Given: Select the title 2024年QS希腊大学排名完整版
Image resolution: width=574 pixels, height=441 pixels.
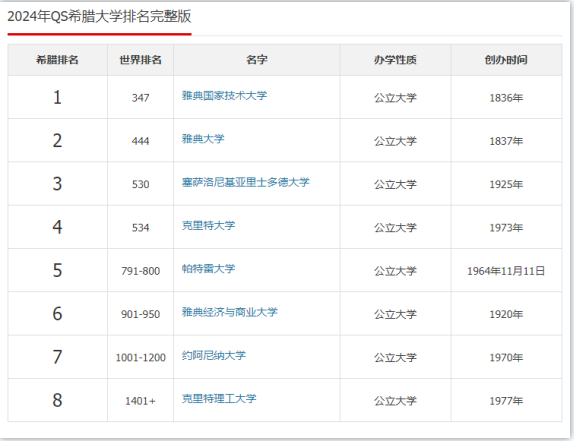Looking at the screenshot, I should (x=99, y=16).
